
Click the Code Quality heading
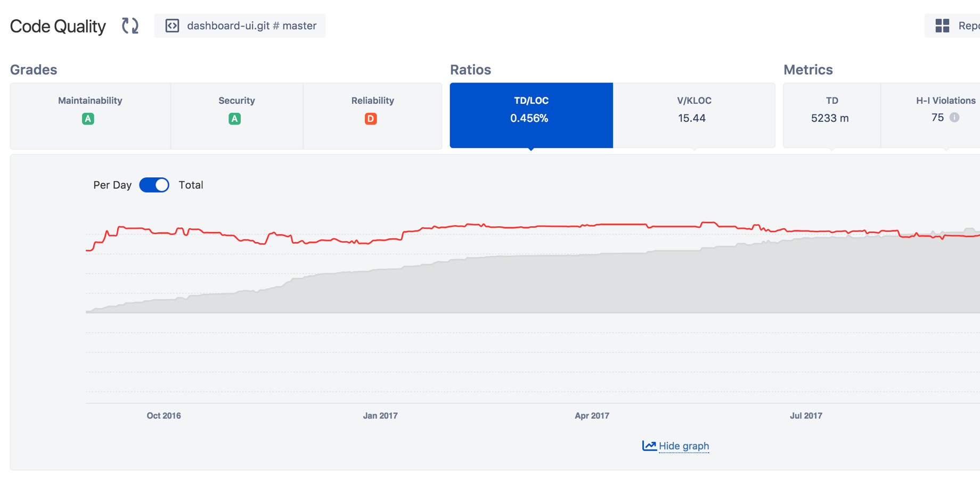click(x=58, y=26)
